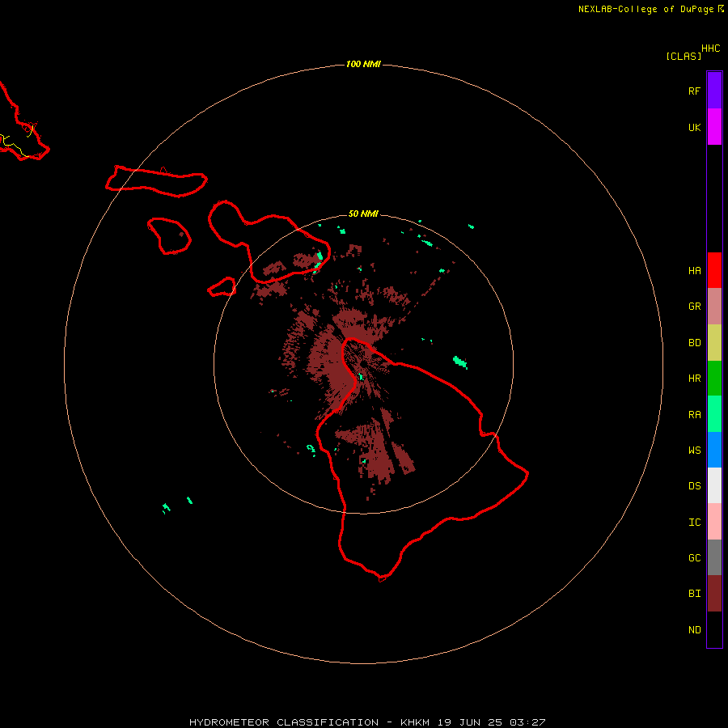The image size is (728, 728).
Task: Select the gray GC legend swatch
Action: click(714, 557)
